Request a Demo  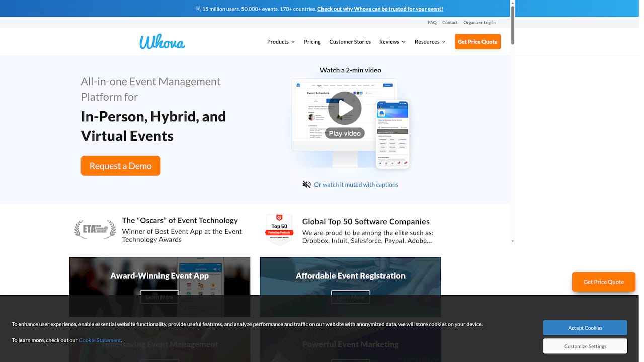[120, 165]
